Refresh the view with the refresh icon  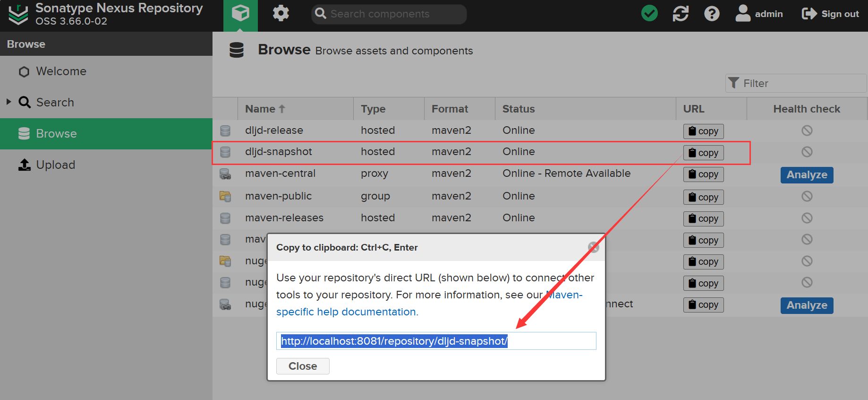[x=681, y=14]
